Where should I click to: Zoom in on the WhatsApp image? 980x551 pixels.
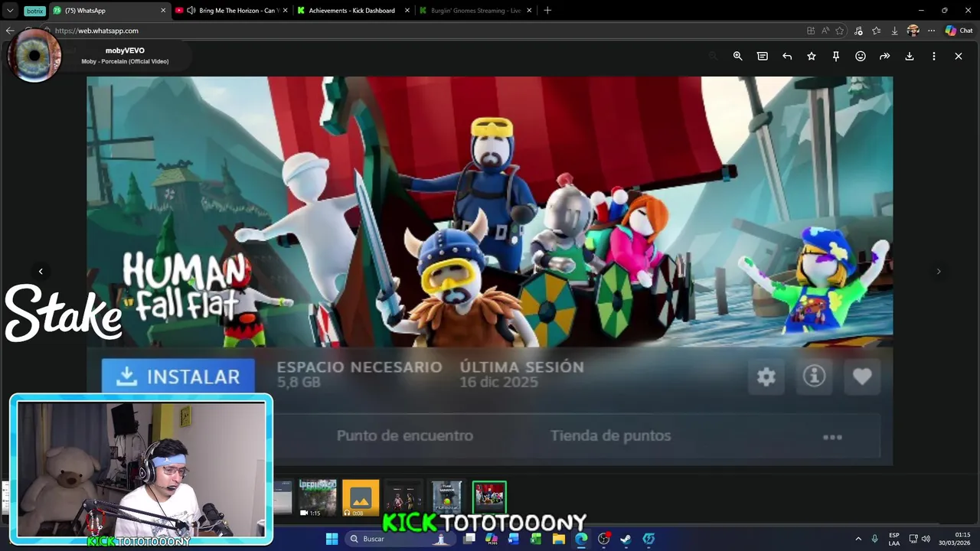[x=737, y=56]
